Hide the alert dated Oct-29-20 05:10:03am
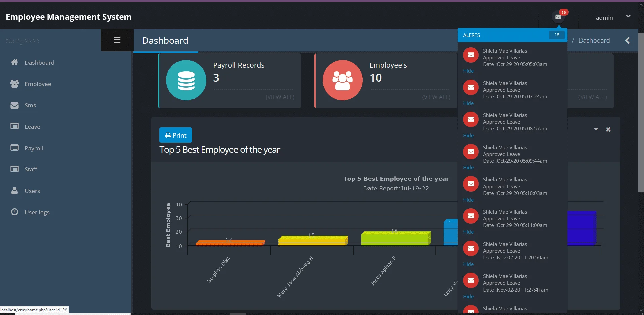The height and width of the screenshot is (315, 644). (468, 200)
